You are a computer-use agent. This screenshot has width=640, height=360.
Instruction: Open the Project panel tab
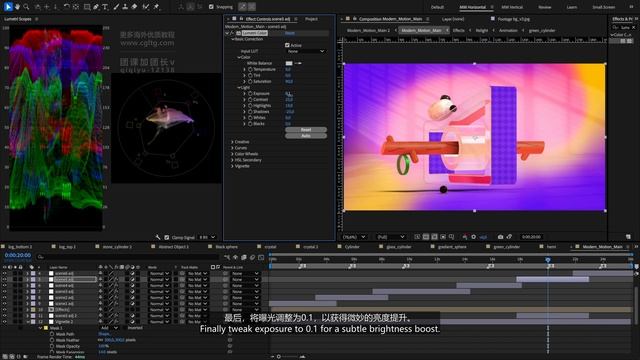[311, 19]
